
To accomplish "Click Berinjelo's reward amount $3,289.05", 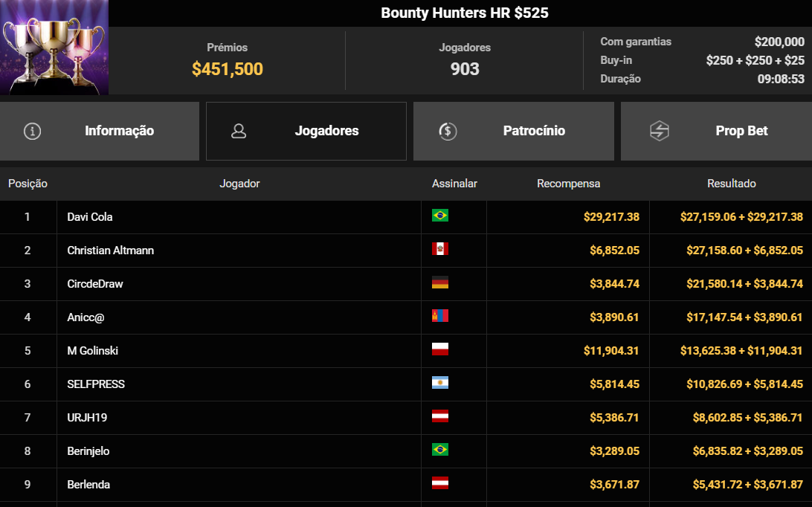I will (x=615, y=451).
